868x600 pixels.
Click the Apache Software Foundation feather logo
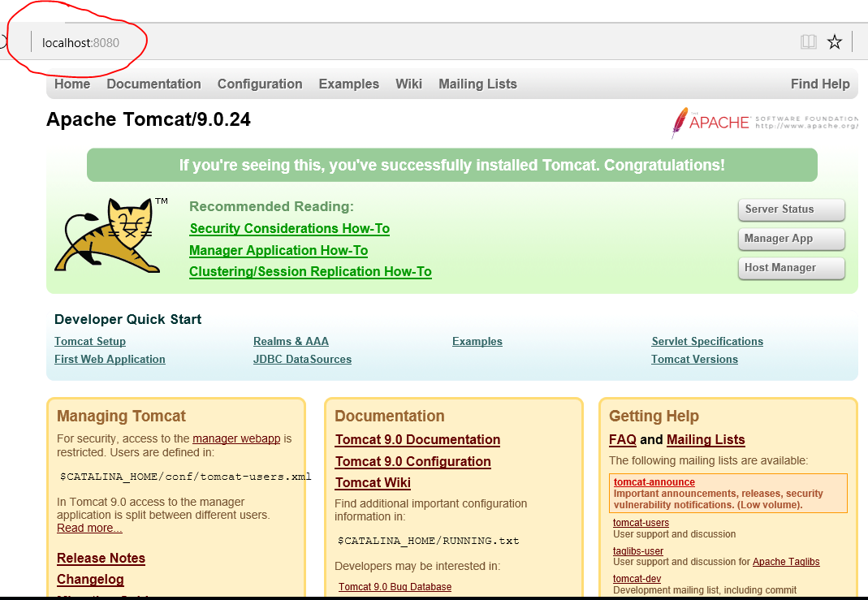[x=765, y=122]
